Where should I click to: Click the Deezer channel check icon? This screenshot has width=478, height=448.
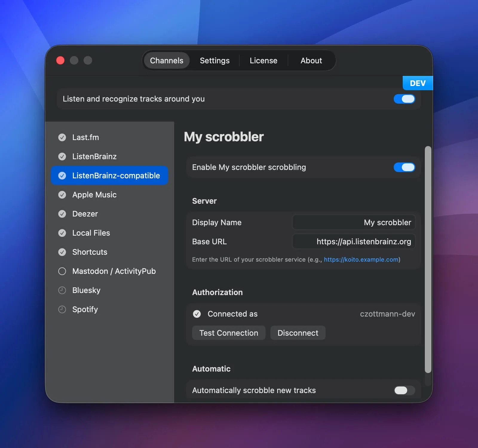tap(62, 214)
